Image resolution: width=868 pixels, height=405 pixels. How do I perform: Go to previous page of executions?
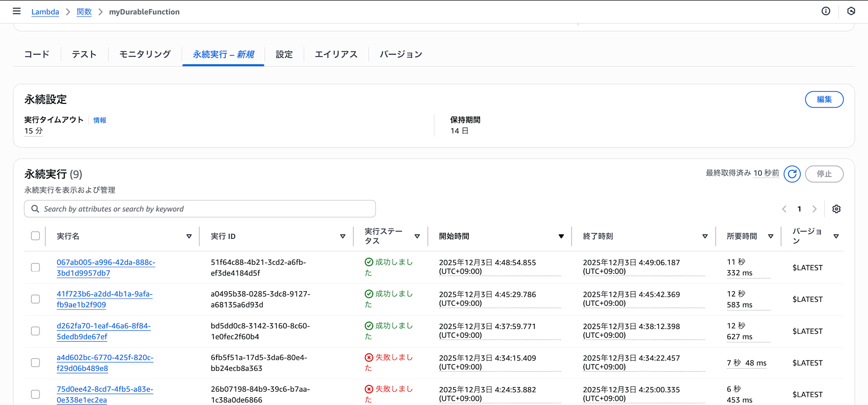[x=784, y=209]
